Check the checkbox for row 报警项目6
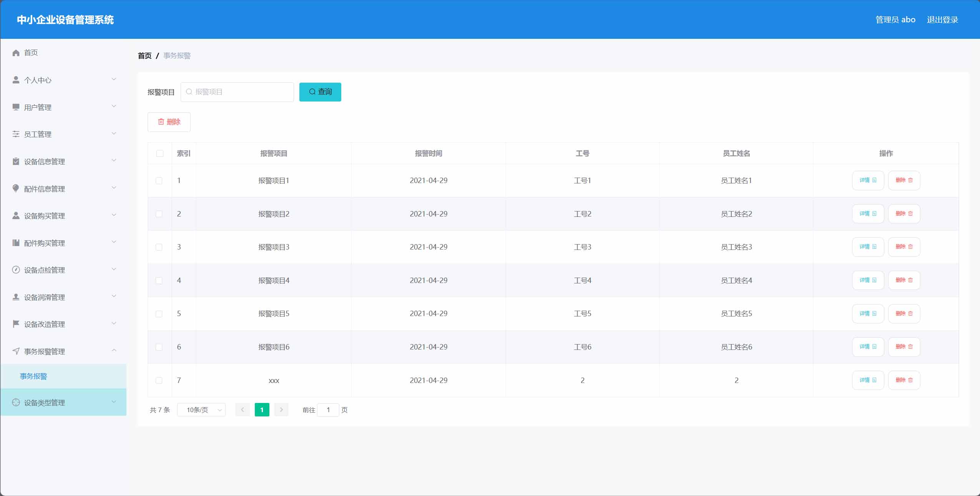This screenshot has width=980, height=496. (159, 347)
